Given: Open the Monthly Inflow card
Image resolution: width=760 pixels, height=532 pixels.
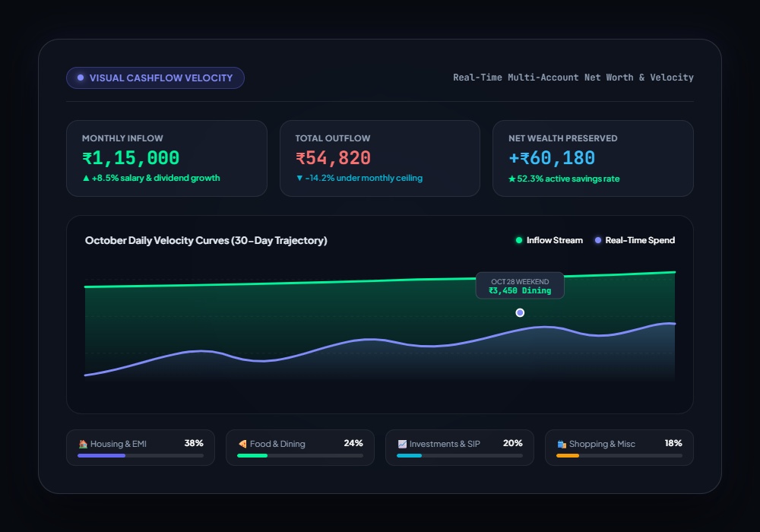Looking at the screenshot, I should 166,158.
